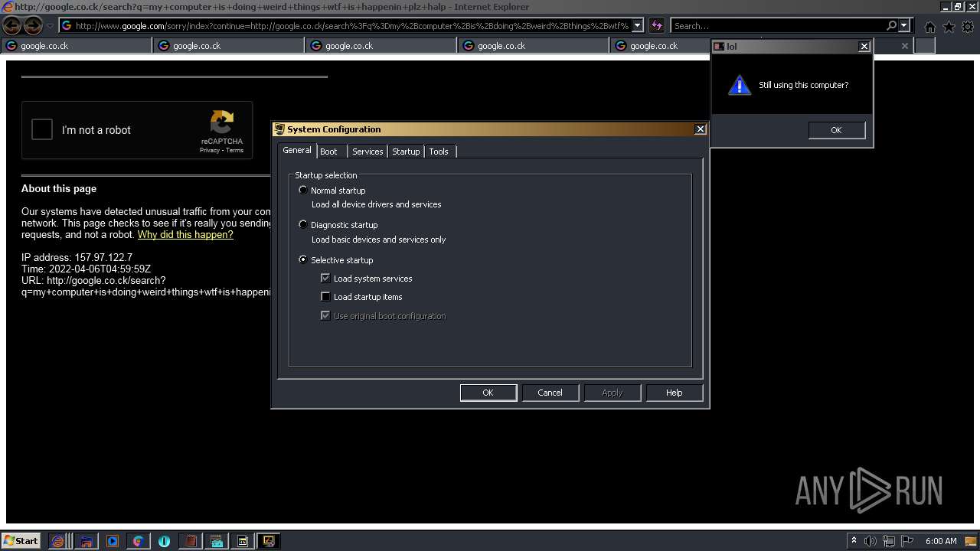This screenshot has height=551, width=980.
Task: Click the network tray icon
Action: click(889, 541)
